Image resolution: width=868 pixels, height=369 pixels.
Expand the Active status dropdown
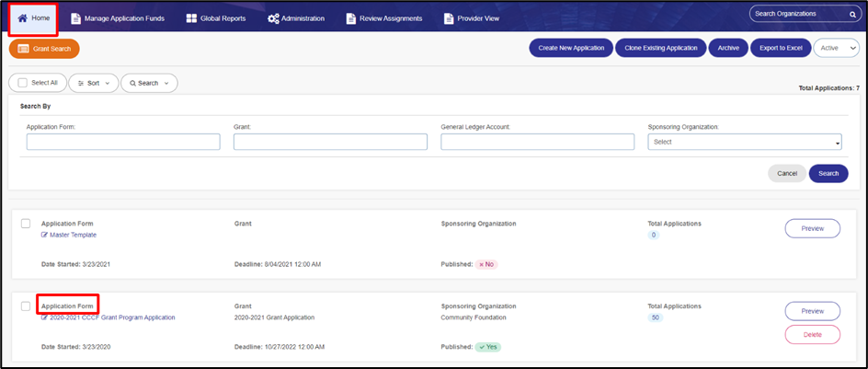[835, 48]
